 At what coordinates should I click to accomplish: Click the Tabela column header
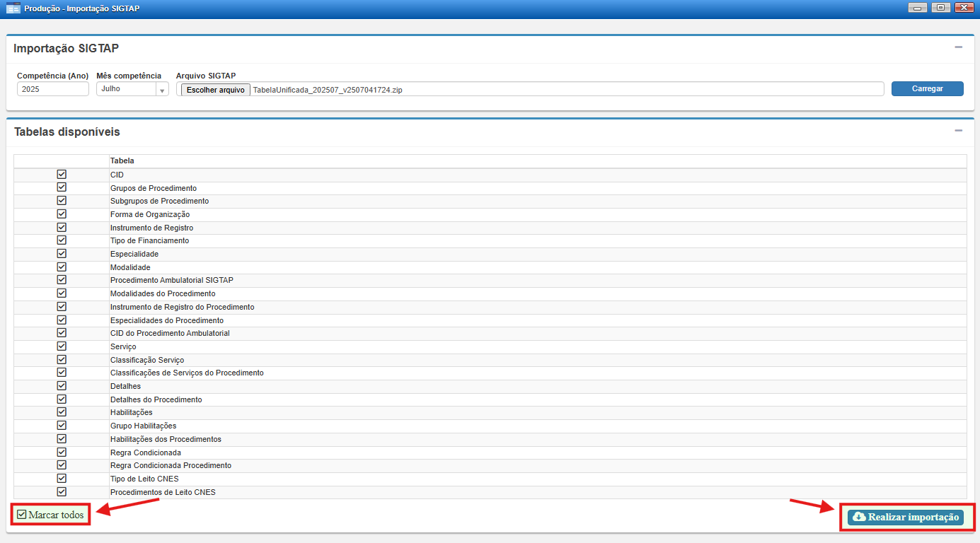point(122,160)
